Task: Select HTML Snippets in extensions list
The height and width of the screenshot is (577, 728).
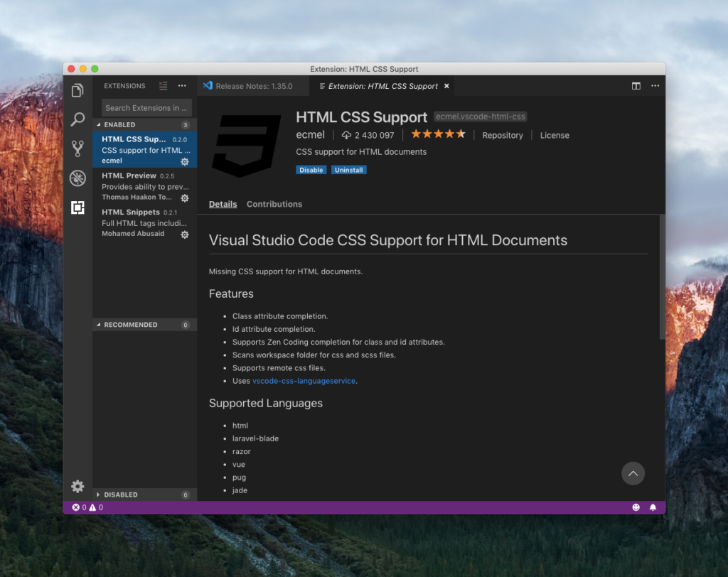Action: [144, 222]
